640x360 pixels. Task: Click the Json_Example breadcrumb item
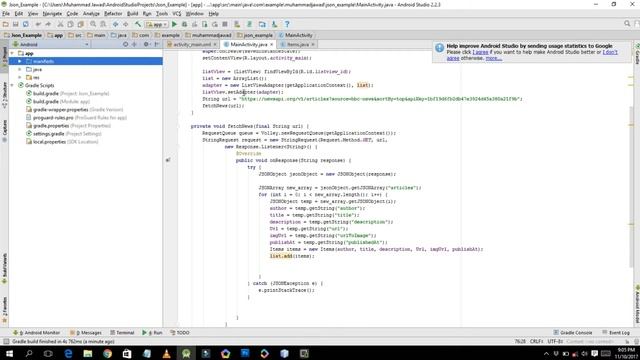point(23,35)
